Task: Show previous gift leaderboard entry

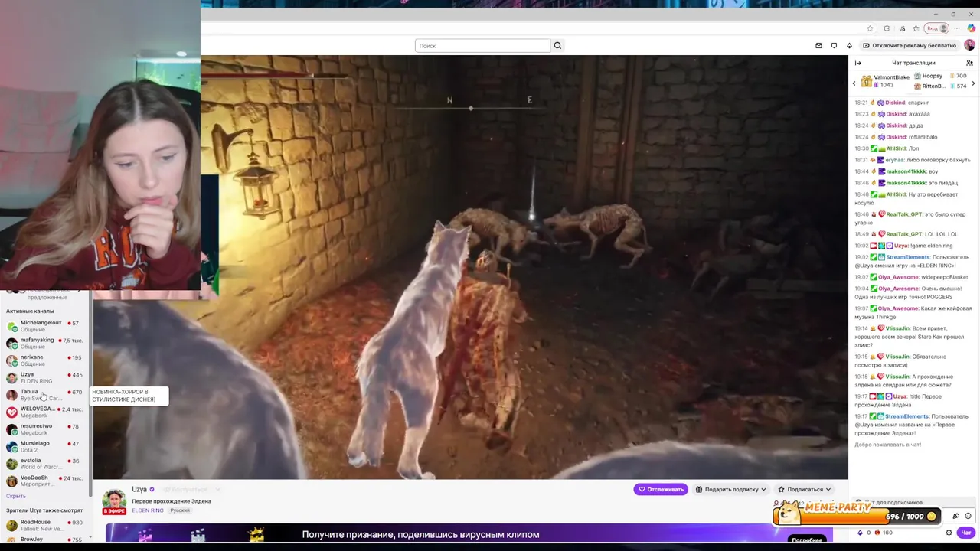Action: click(x=854, y=83)
